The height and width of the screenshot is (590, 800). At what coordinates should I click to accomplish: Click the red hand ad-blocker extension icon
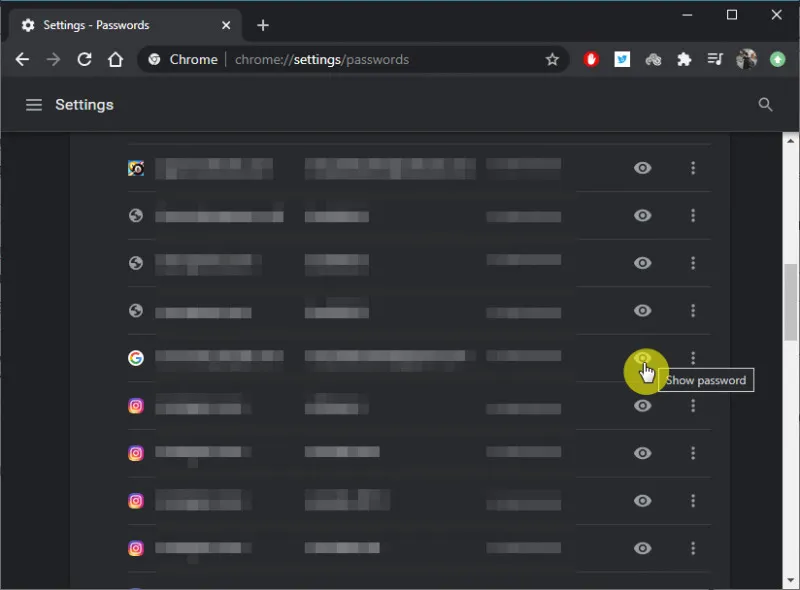tap(591, 60)
